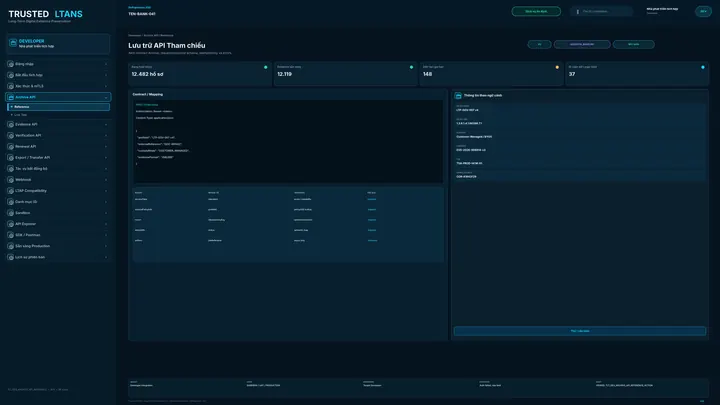
Task: Click the orange status dot on 148 card
Action: pos(557,67)
